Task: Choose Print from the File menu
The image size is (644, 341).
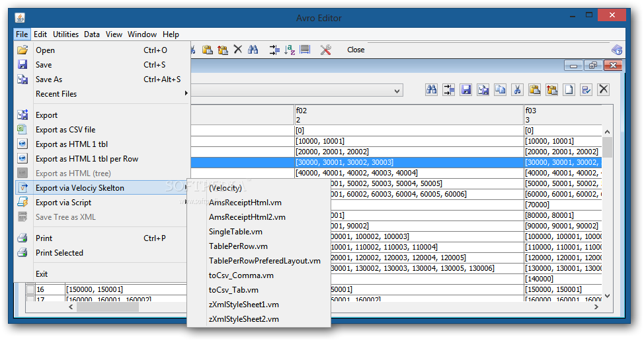Action: (x=102, y=238)
